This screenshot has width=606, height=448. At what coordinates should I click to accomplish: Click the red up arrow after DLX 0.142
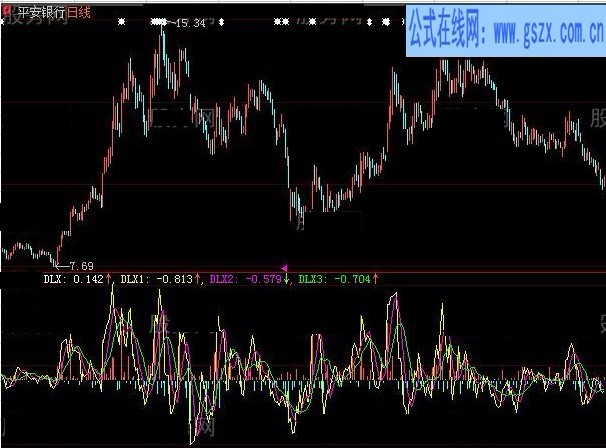pyautogui.click(x=109, y=279)
